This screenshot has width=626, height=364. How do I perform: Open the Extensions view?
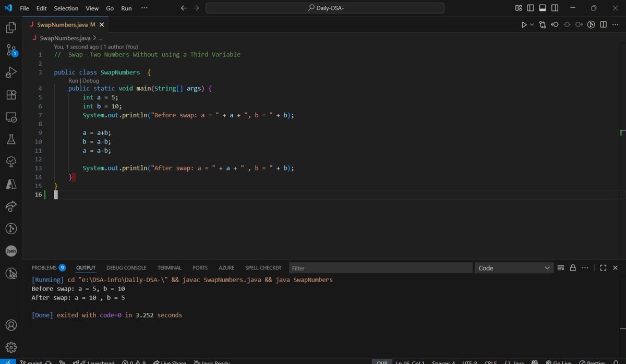11,95
